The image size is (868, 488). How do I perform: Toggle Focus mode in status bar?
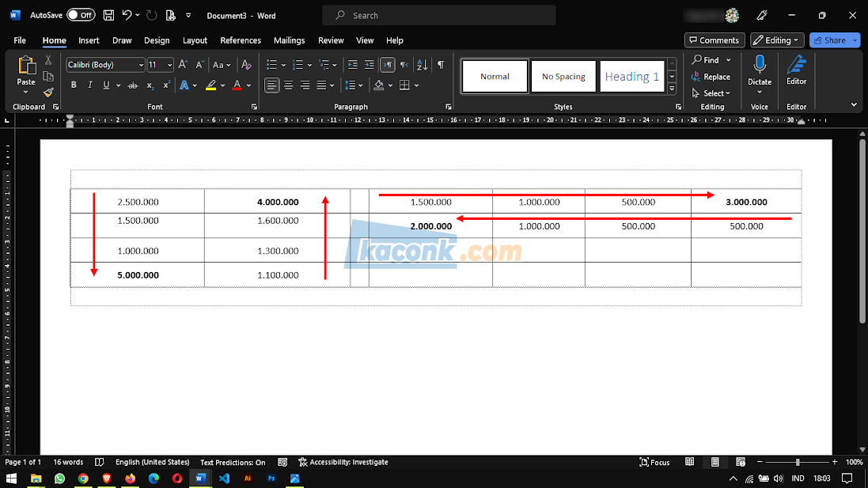point(655,462)
